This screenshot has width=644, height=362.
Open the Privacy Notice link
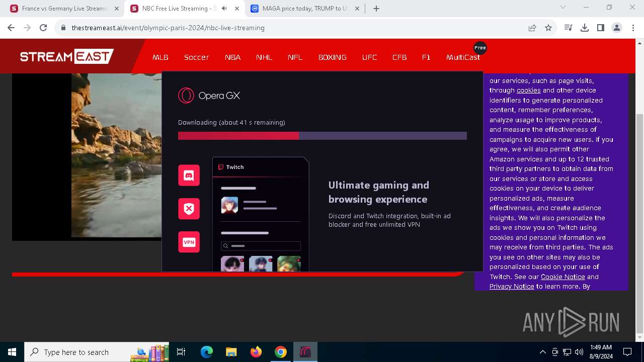click(x=512, y=287)
